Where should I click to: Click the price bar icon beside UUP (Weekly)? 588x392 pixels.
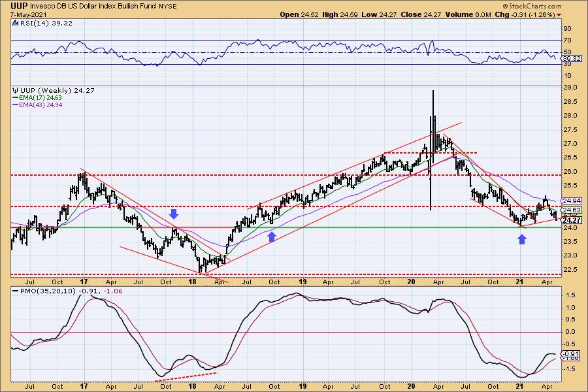16,90
